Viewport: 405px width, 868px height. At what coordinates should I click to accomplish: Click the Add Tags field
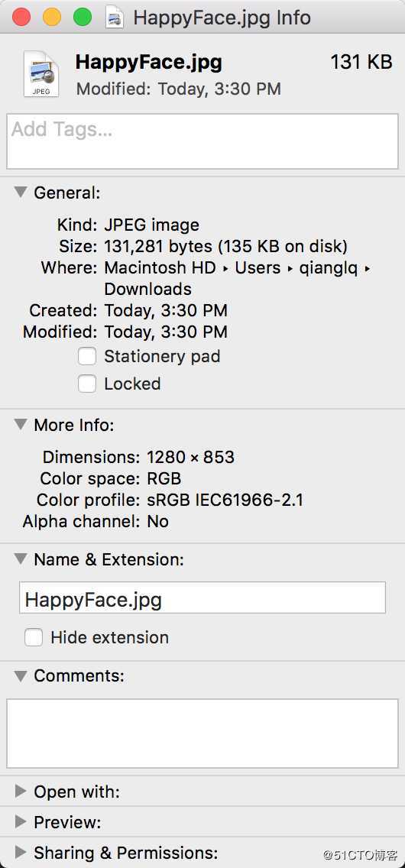[202, 141]
